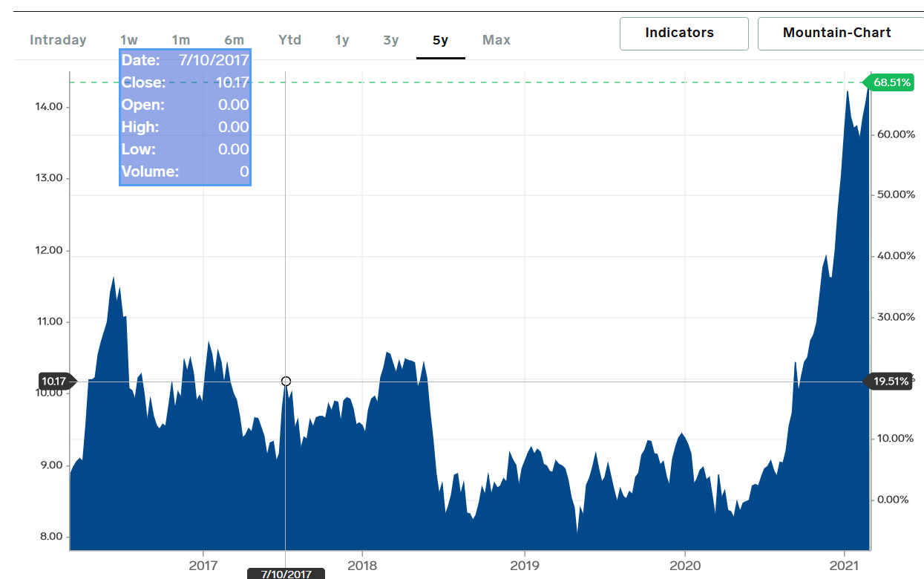Click the circular crosshair data point marker
This screenshot has height=579, width=924.
(286, 382)
